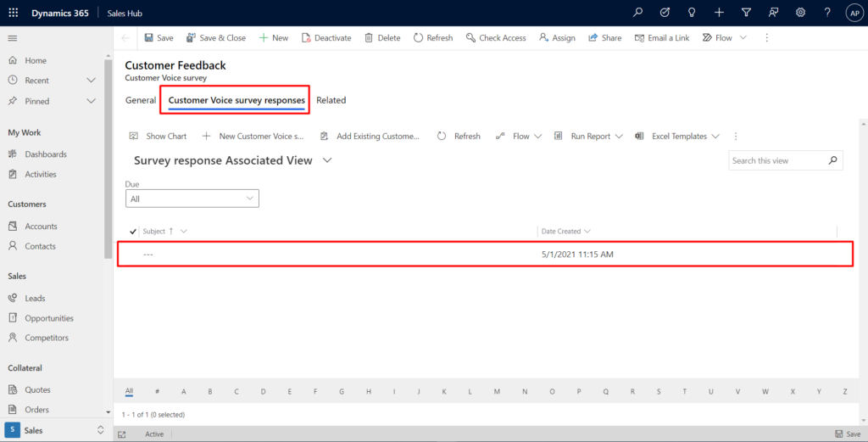Click Check Access
The height and width of the screenshot is (442, 868).
pyautogui.click(x=496, y=37)
